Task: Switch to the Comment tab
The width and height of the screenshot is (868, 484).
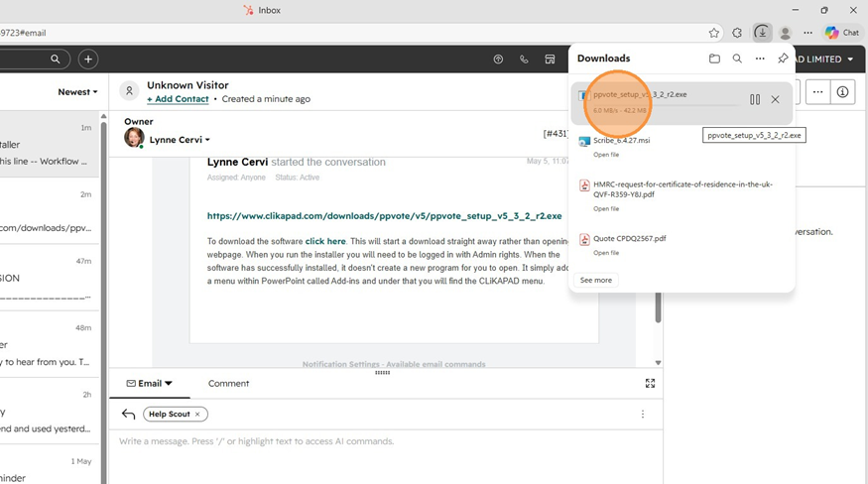Action: coord(228,383)
